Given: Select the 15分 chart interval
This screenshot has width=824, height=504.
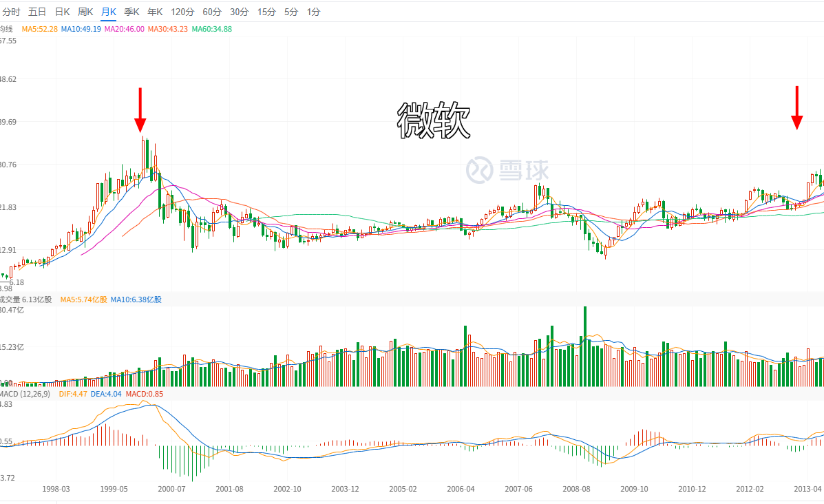Looking at the screenshot, I should pyautogui.click(x=266, y=12).
